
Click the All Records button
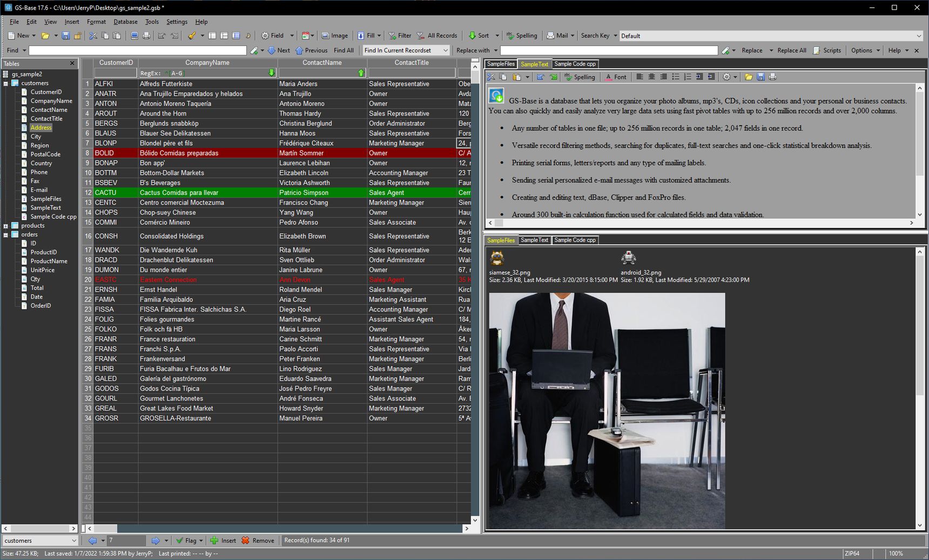[437, 36]
